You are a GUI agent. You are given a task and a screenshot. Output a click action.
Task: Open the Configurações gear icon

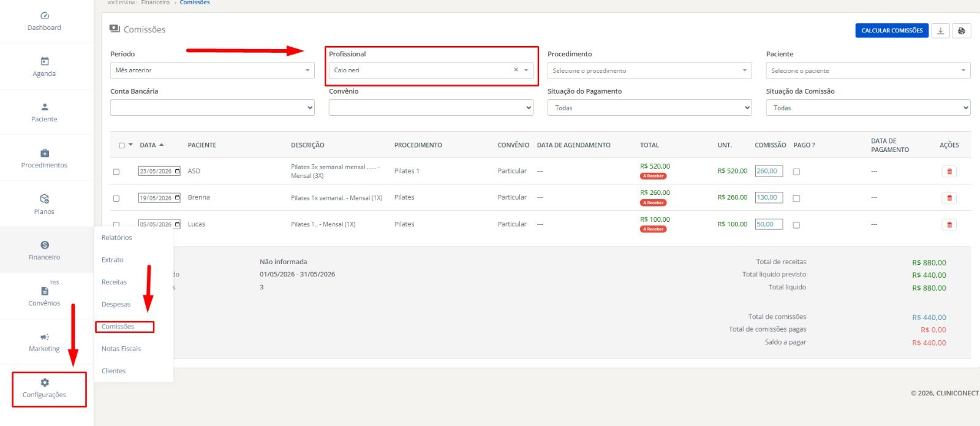click(45, 382)
